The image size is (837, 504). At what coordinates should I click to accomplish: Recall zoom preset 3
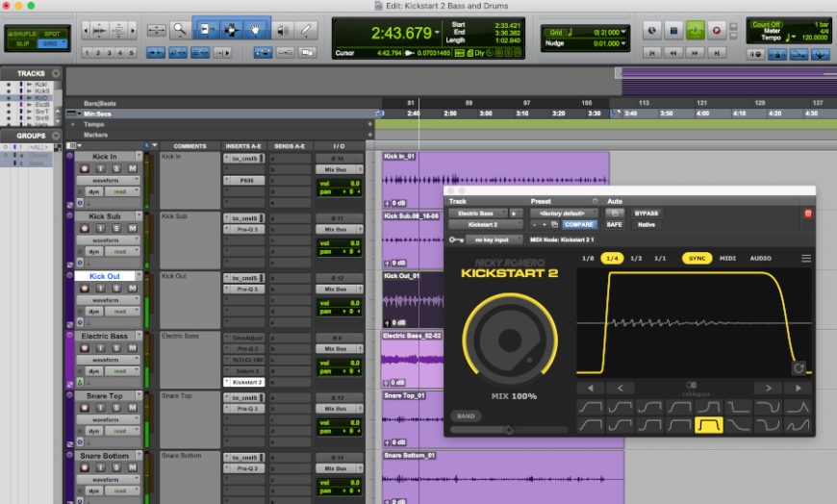click(x=109, y=53)
